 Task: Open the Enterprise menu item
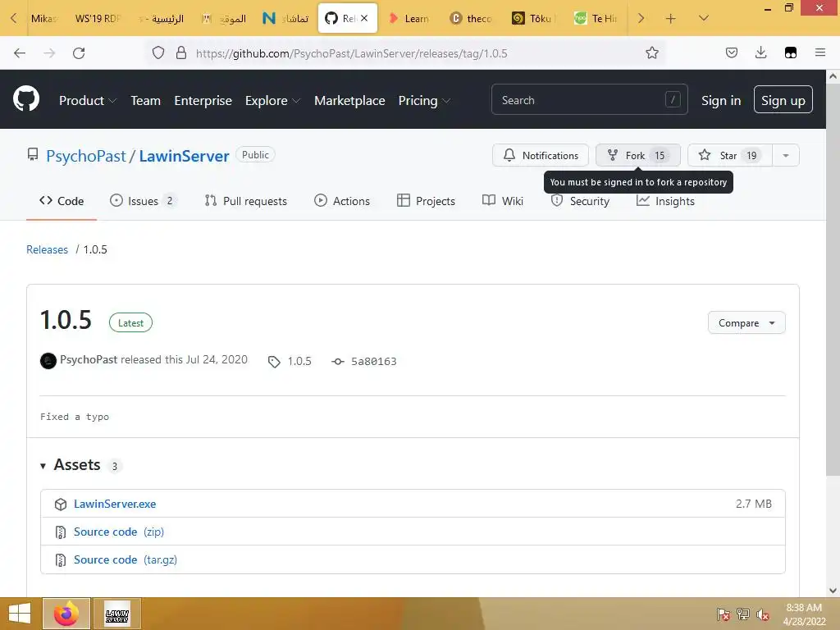coord(203,100)
